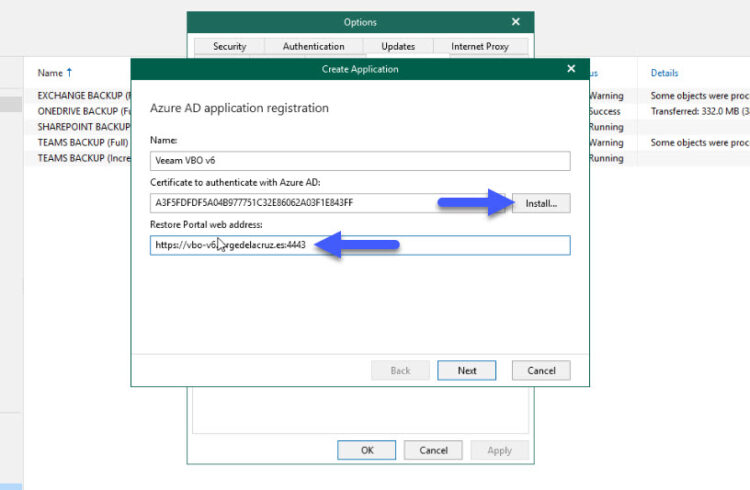This screenshot has width=750, height=490.
Task: Click Next in Create Application dialog
Action: (x=466, y=370)
